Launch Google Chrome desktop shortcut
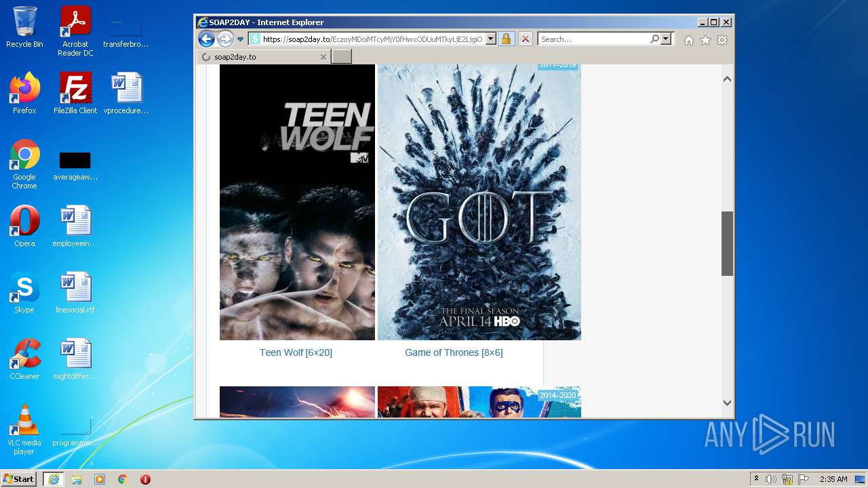 point(24,165)
